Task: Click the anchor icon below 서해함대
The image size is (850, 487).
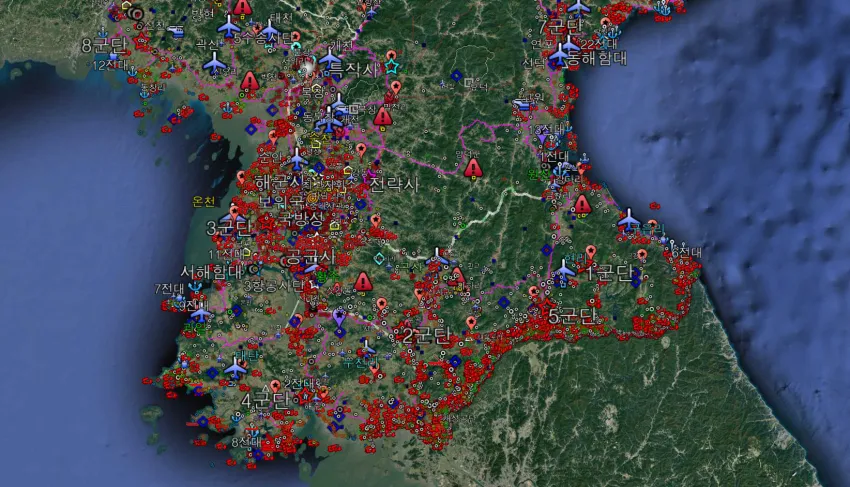Action: click(x=195, y=288)
